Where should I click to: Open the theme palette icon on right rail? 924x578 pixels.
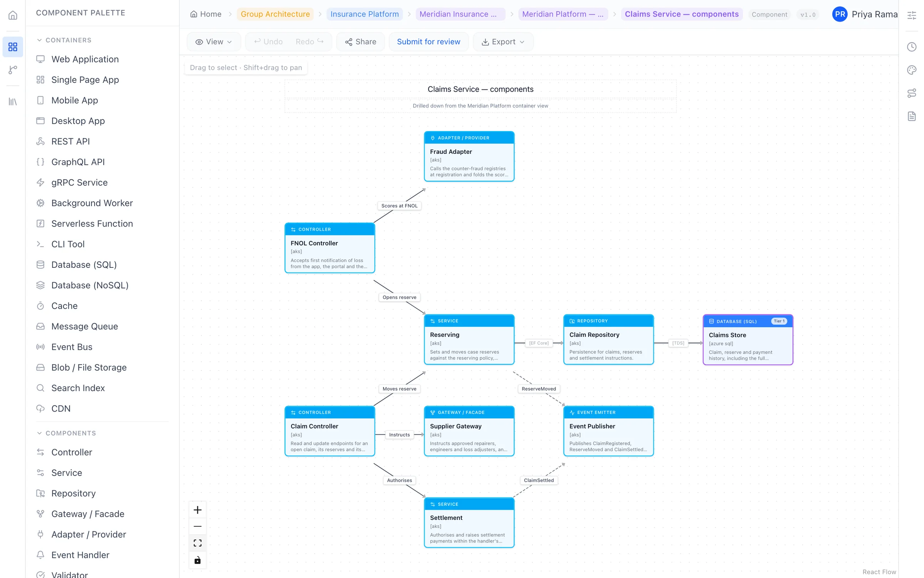(911, 70)
